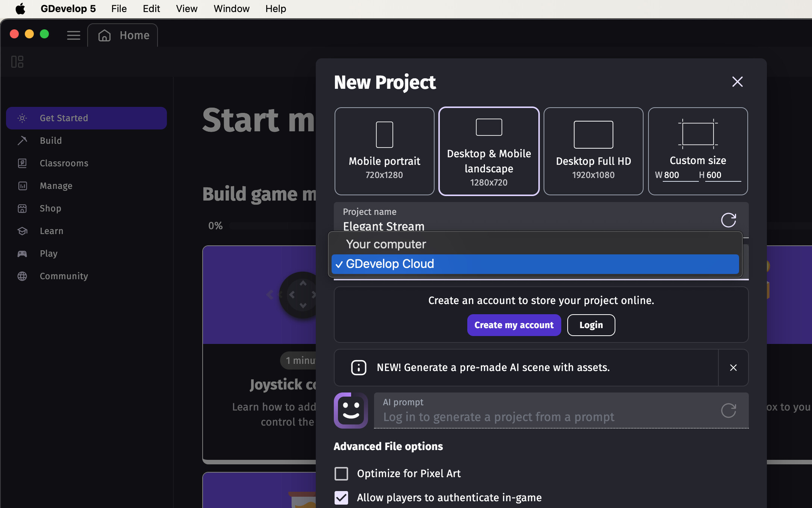Pick the Desktop Full HD preset
Screen dimensions: 812x508
tap(593, 151)
